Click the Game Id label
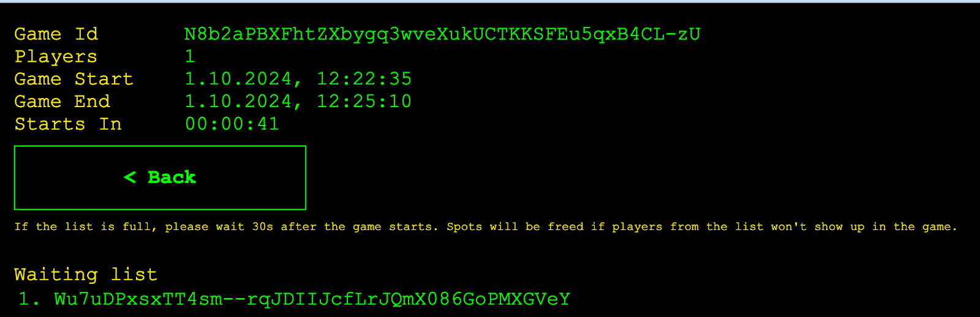Image resolution: width=980 pixels, height=317 pixels. [56, 34]
